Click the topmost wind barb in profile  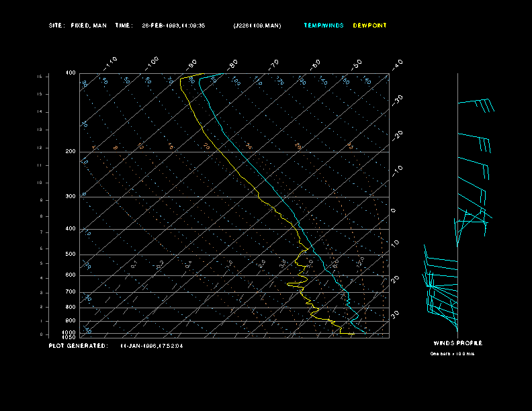[x=476, y=104]
